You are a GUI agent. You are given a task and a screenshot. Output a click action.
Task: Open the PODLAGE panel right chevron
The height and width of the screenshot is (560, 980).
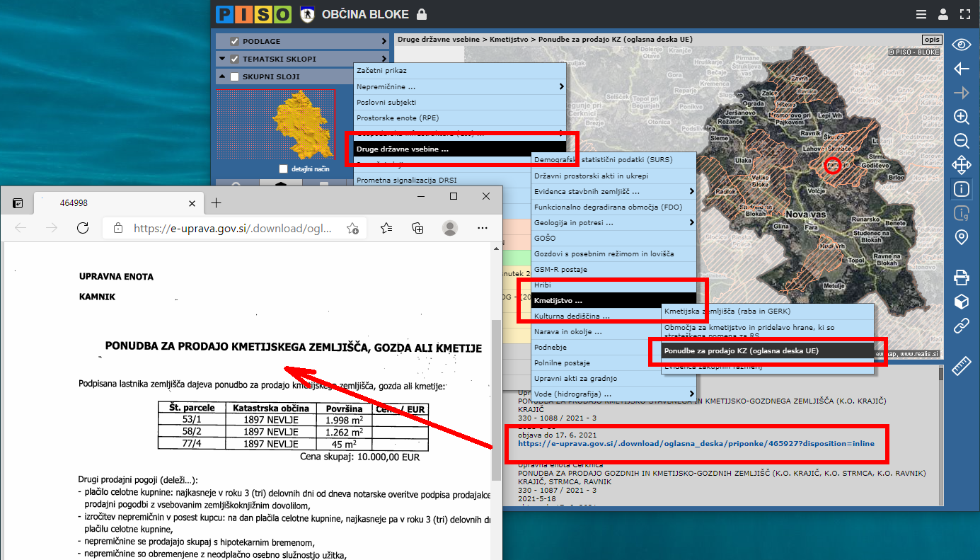point(384,42)
